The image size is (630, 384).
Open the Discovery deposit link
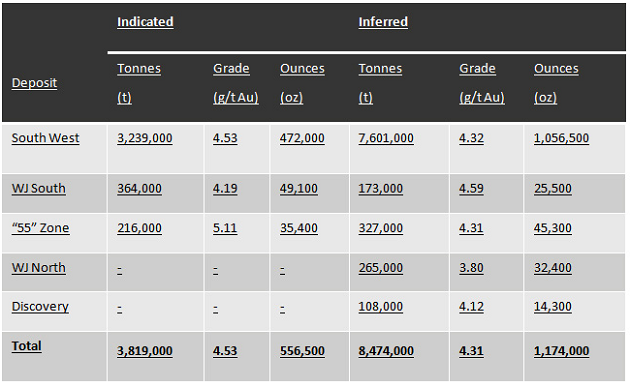coord(40,307)
